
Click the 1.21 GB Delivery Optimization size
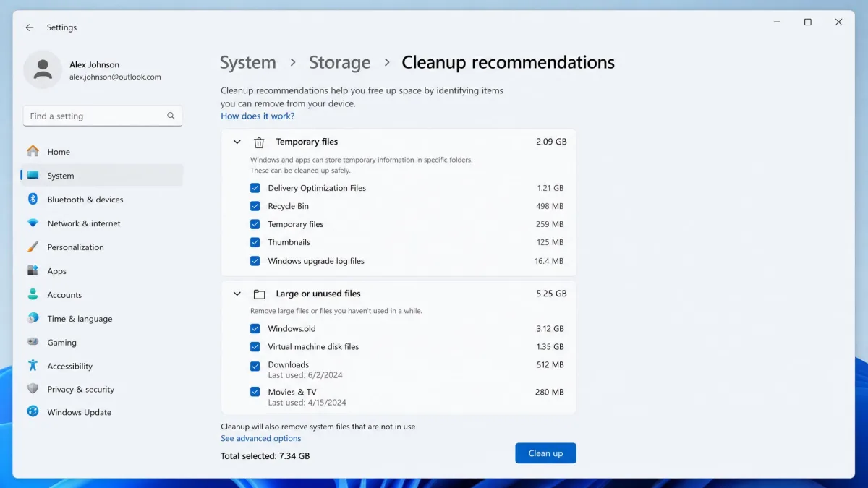pyautogui.click(x=550, y=188)
